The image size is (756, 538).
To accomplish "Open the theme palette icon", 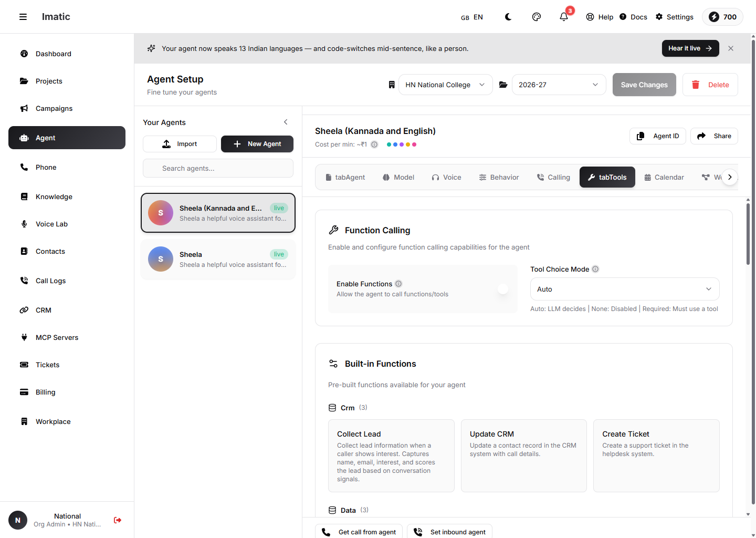I will 537,17.
